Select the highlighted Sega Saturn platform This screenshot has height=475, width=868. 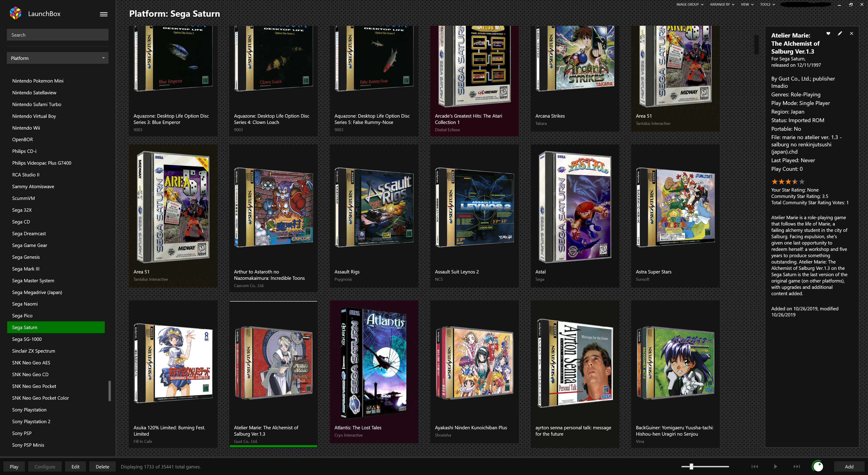(56, 327)
